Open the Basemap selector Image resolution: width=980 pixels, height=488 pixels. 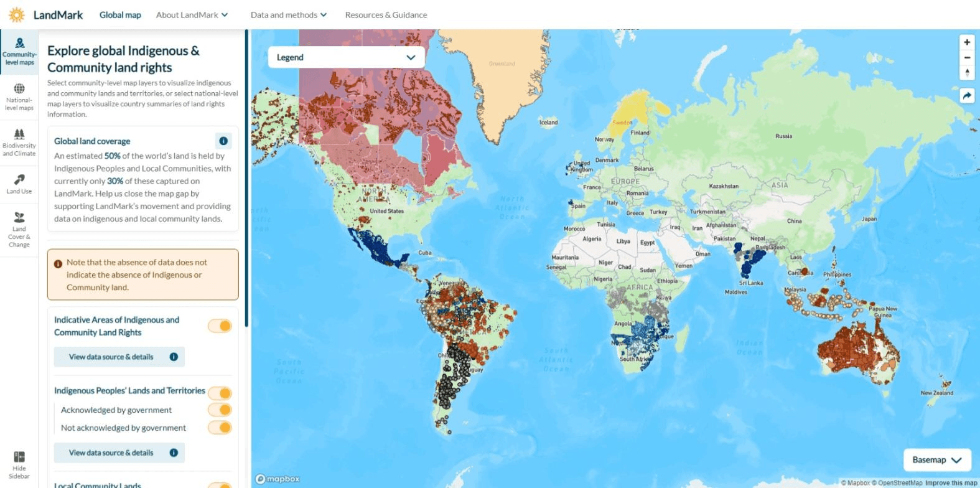pos(936,460)
